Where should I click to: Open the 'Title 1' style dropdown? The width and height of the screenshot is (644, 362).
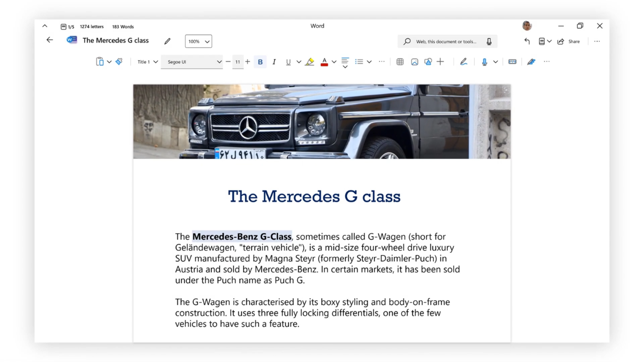(x=148, y=62)
